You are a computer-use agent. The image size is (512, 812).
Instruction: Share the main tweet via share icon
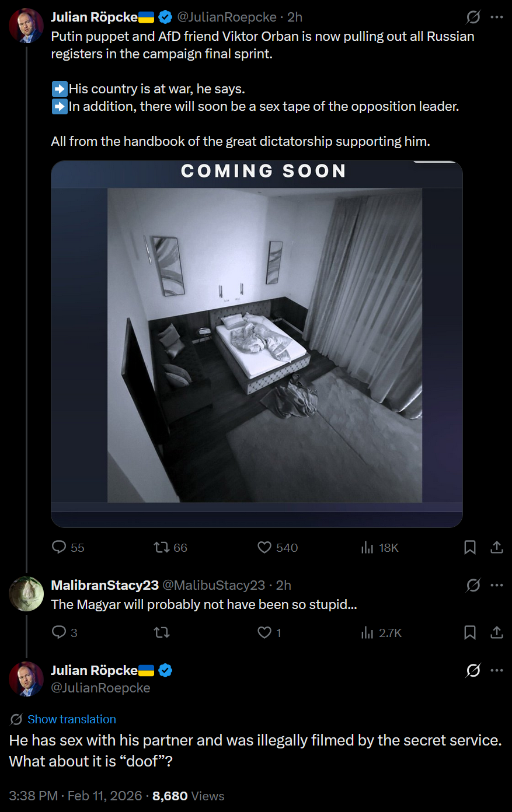(x=497, y=547)
